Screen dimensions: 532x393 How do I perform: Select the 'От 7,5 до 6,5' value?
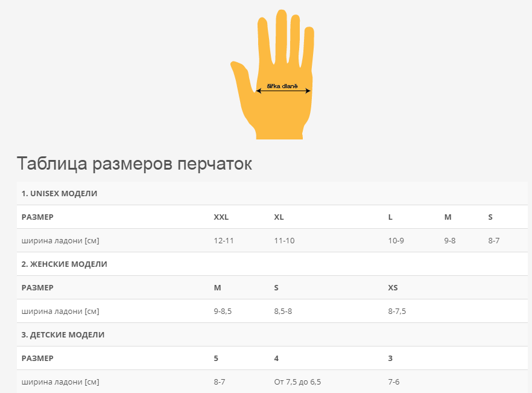297,382
